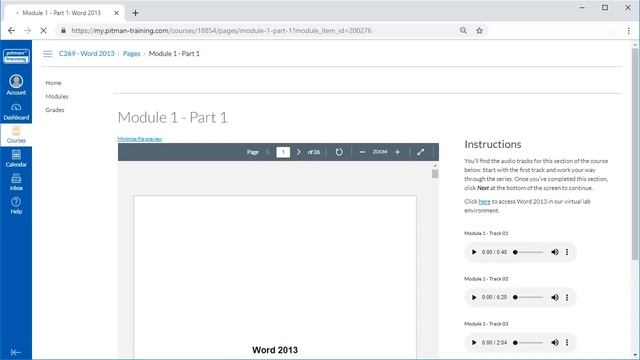Expand document preview to full screen
This screenshot has height=360, width=640.
[x=421, y=152]
